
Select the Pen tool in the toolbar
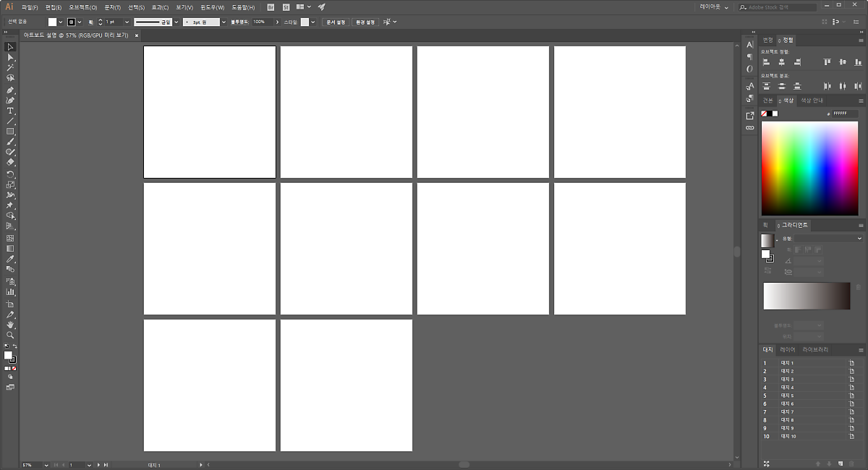(x=10, y=90)
